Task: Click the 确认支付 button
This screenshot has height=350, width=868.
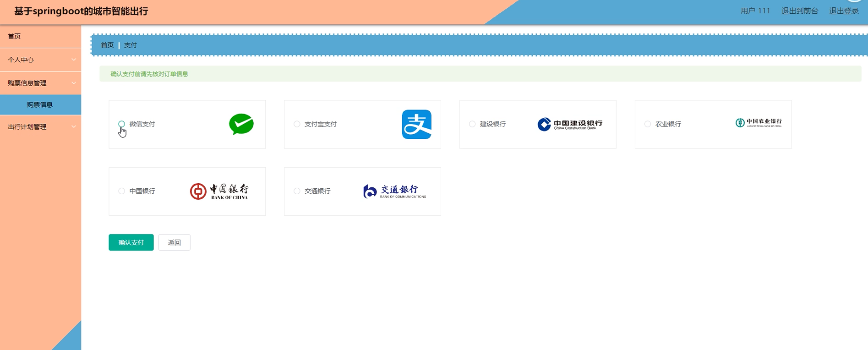Action: 131,242
